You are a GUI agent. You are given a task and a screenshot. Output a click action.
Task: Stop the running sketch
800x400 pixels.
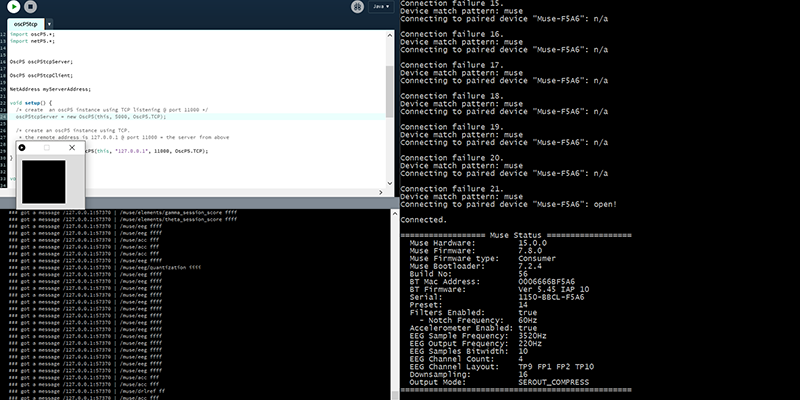29,7
